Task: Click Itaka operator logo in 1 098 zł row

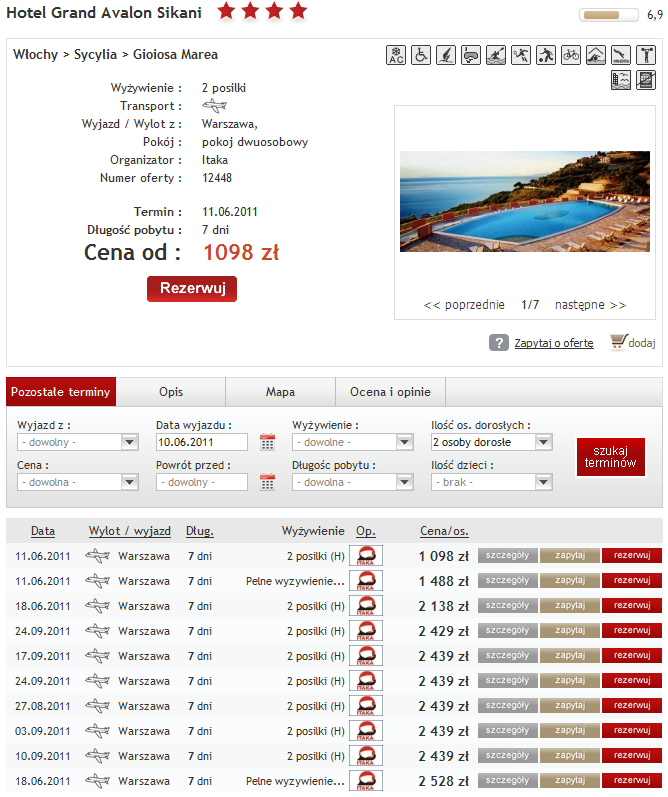Action: pos(366,556)
